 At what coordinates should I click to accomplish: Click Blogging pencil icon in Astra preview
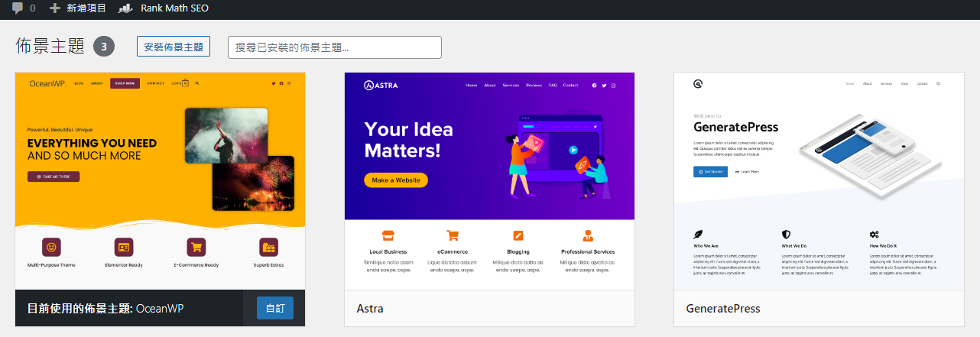click(518, 235)
